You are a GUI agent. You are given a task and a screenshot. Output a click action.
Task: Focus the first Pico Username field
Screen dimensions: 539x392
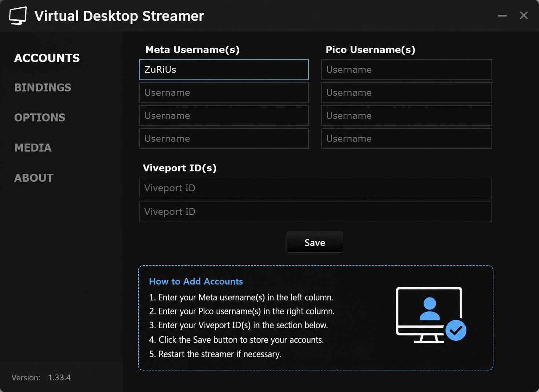[x=406, y=70]
